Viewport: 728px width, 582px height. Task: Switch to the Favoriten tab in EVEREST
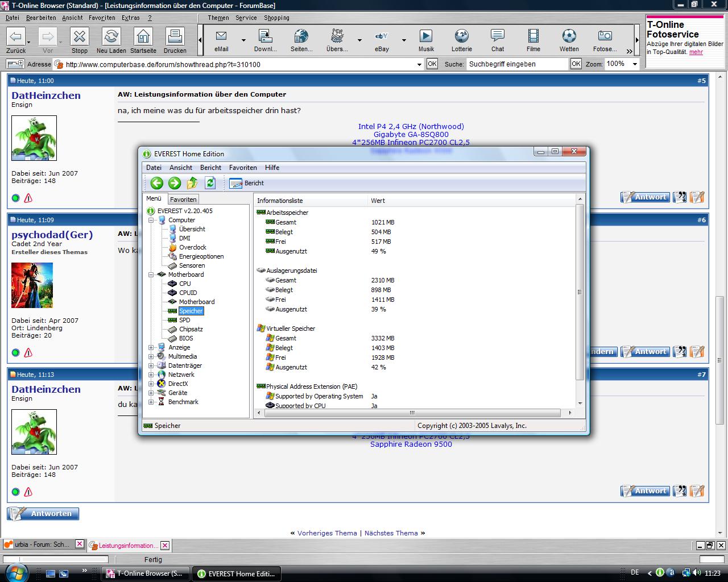[x=183, y=199]
